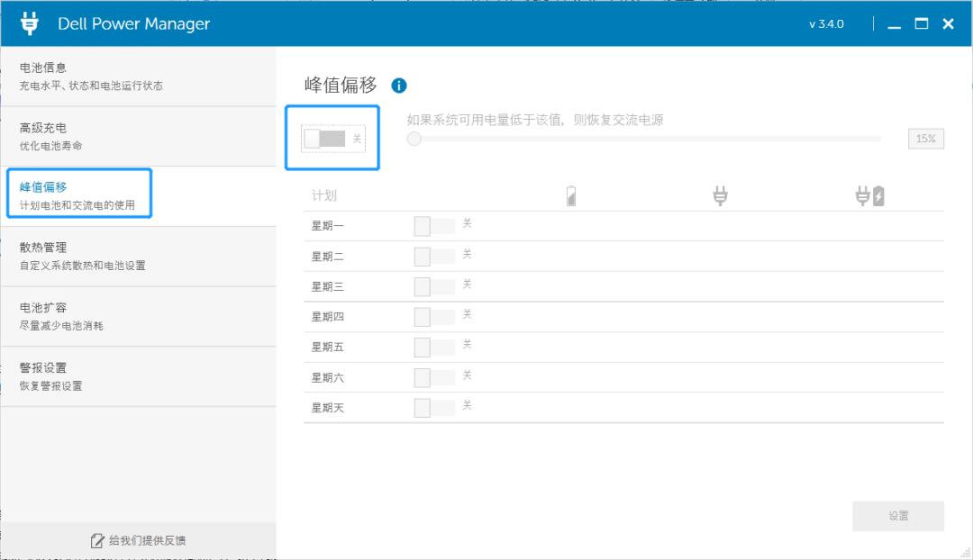Click the battery-only icon in schedule header

pos(571,196)
